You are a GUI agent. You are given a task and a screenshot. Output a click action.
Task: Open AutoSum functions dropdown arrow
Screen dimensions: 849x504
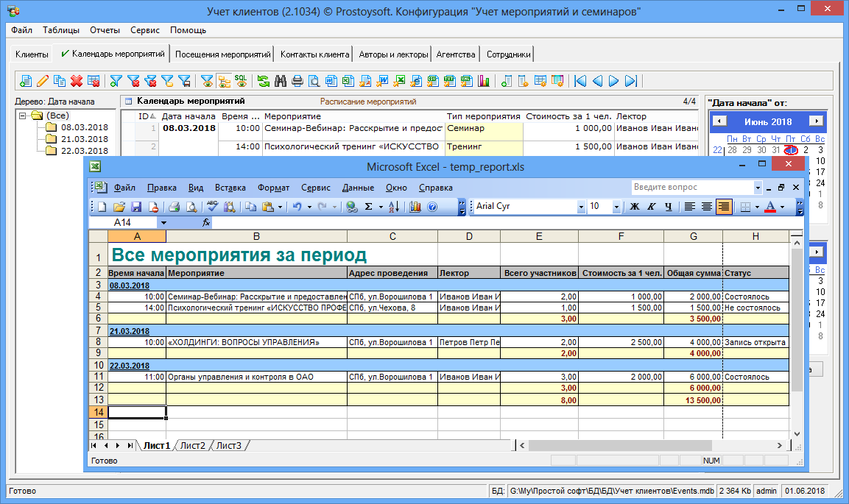pos(381,207)
